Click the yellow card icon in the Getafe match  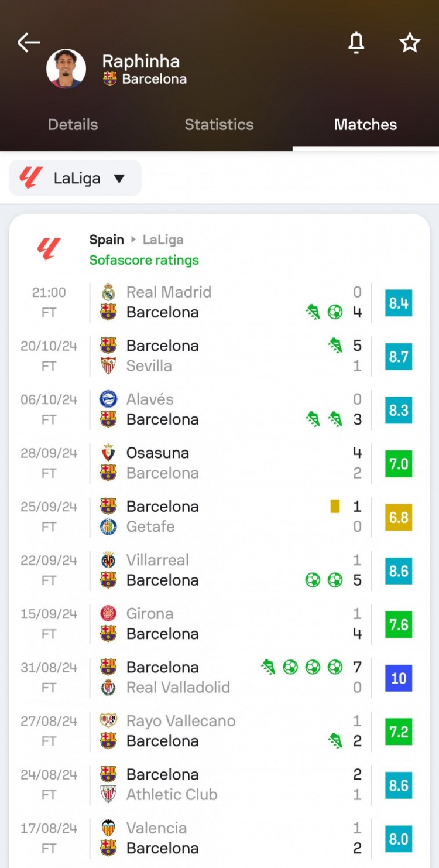(335, 506)
